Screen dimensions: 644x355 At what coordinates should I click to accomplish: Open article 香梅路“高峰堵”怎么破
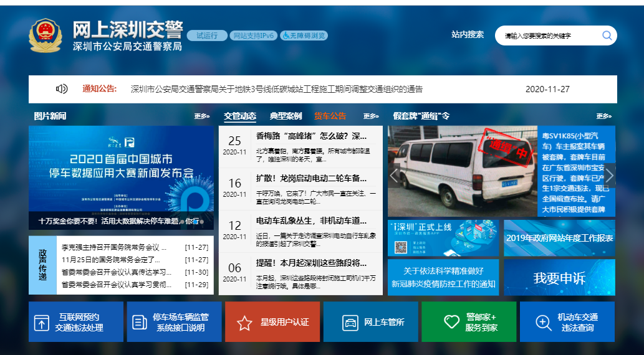point(311,136)
